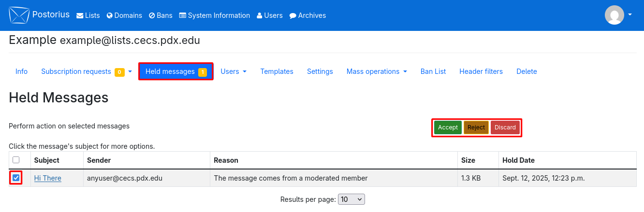Toggle the select-all checkbox in the table header
Screen dimensions: 644x212
[x=16, y=160]
